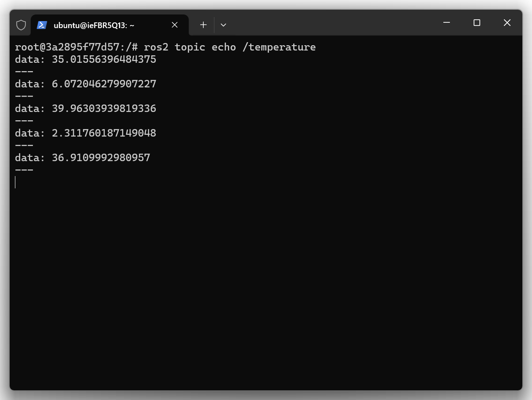Click the administrator shield icon
532x400 pixels.
(x=21, y=25)
